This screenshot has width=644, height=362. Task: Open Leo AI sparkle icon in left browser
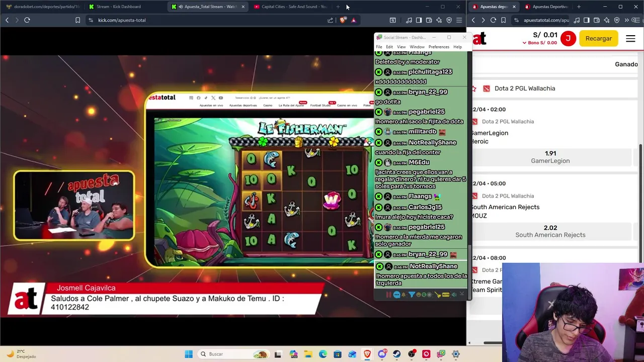439,20
